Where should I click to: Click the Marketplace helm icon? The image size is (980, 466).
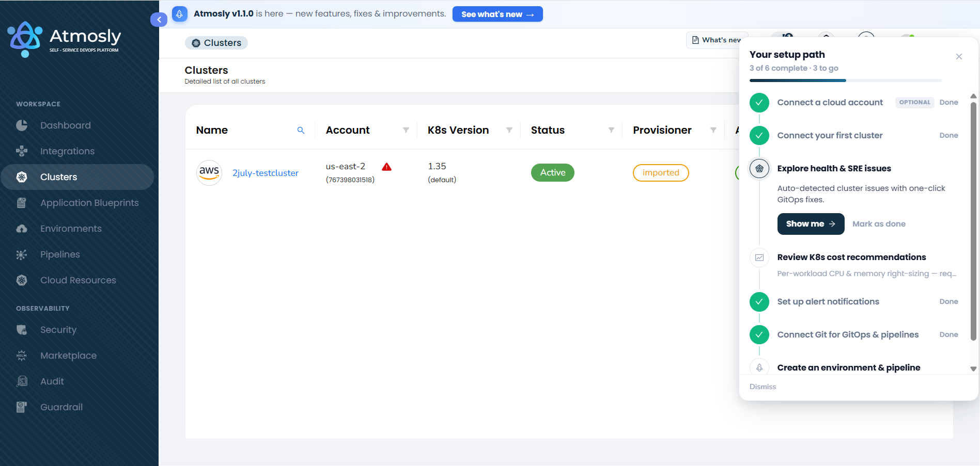click(22, 356)
